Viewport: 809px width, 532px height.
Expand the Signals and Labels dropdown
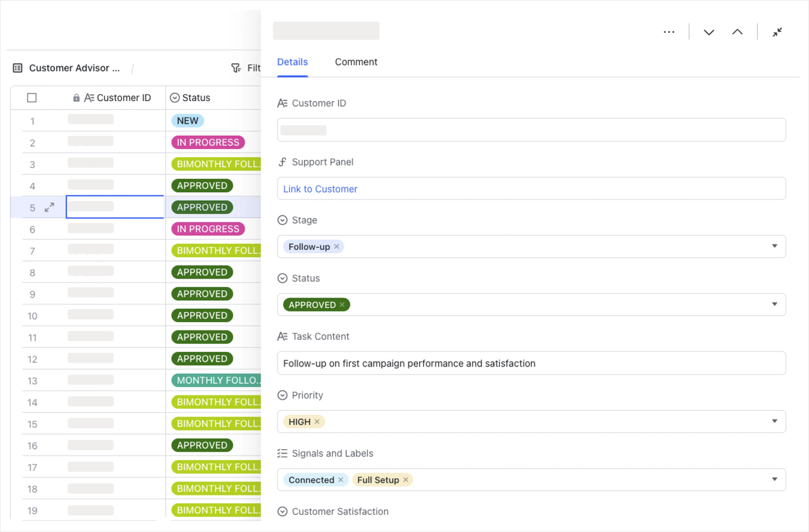[774, 480]
